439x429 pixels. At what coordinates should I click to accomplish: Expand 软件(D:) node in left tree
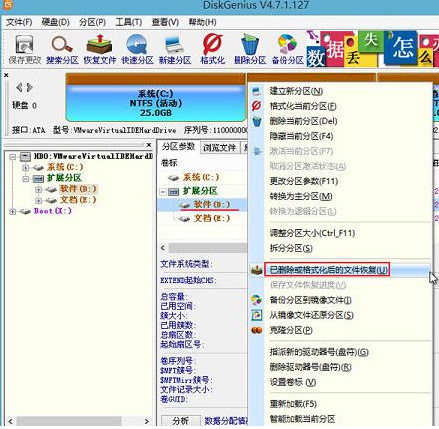(38, 189)
